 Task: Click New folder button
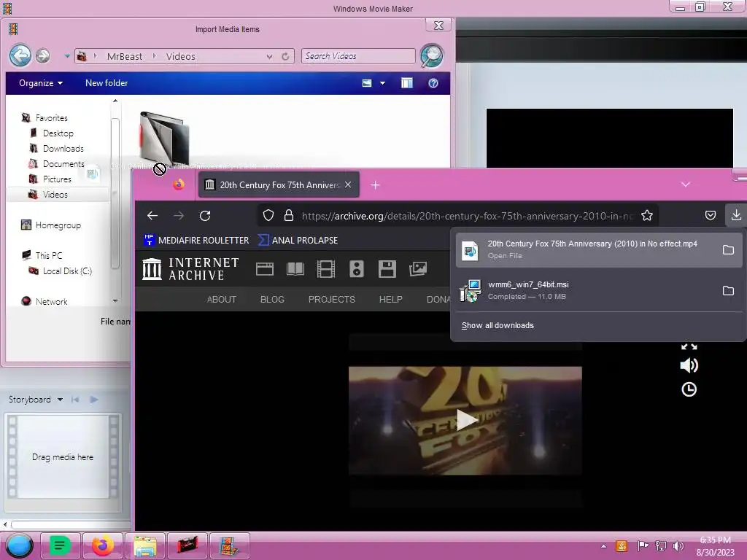click(107, 83)
